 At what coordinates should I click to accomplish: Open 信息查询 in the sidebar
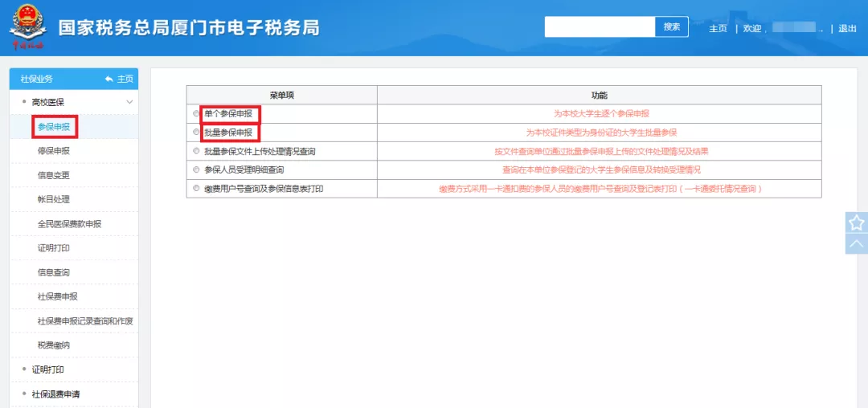click(54, 272)
